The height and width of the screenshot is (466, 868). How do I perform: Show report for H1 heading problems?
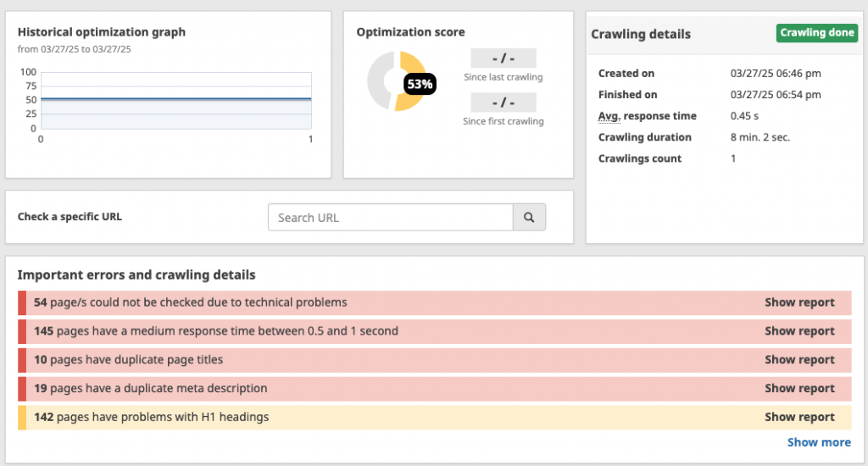tap(799, 417)
